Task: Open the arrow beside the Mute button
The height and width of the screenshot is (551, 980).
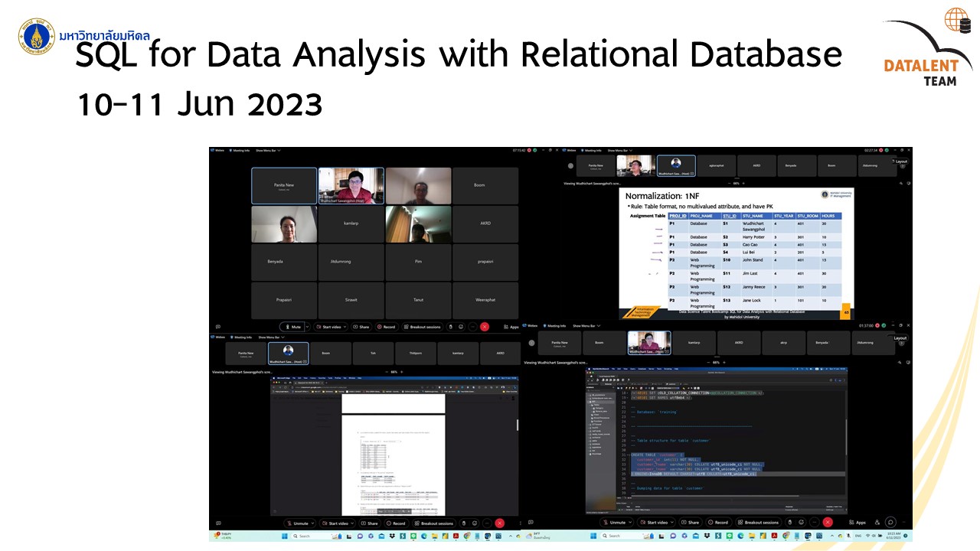Action: point(307,327)
